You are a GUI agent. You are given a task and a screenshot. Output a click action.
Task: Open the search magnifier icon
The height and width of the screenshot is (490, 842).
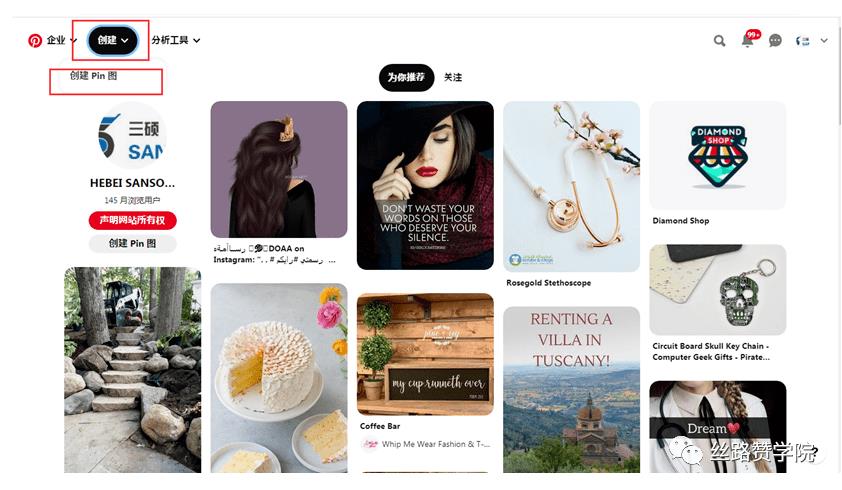(719, 40)
